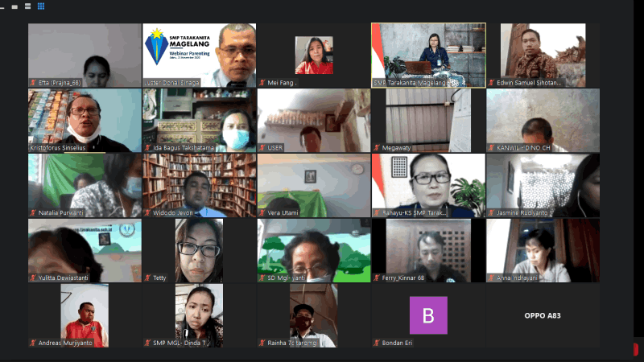Choose the single-panel speaker view icon
The image size is (644, 362).
coord(14,7)
